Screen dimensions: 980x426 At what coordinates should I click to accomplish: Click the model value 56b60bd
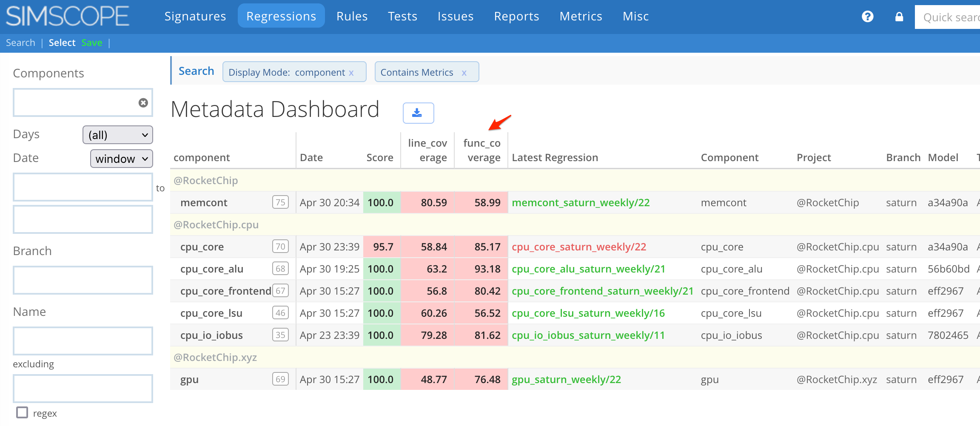[x=949, y=269]
